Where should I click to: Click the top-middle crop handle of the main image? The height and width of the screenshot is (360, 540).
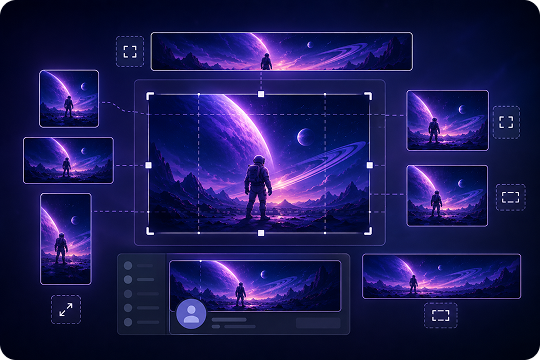[261, 94]
